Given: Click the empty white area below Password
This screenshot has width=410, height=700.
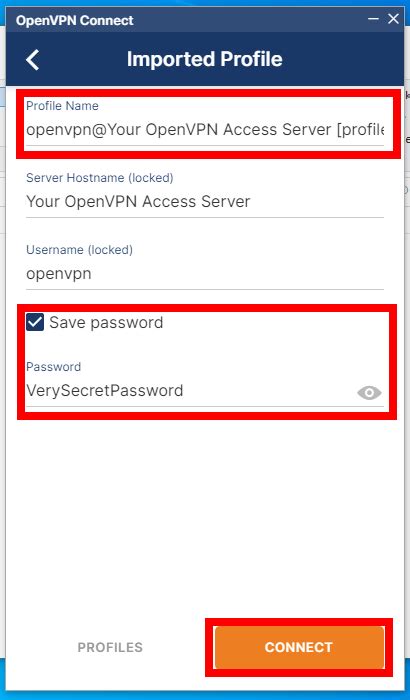Looking at the screenshot, I should click(205, 513).
